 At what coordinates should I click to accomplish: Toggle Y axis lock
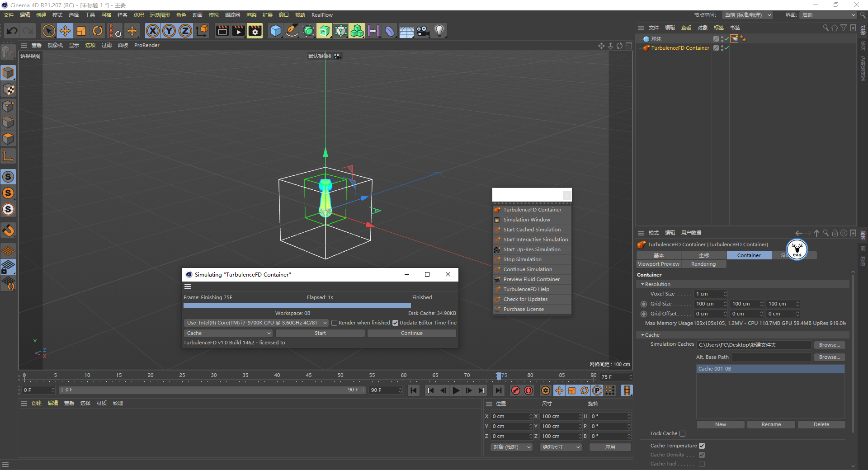tap(169, 31)
